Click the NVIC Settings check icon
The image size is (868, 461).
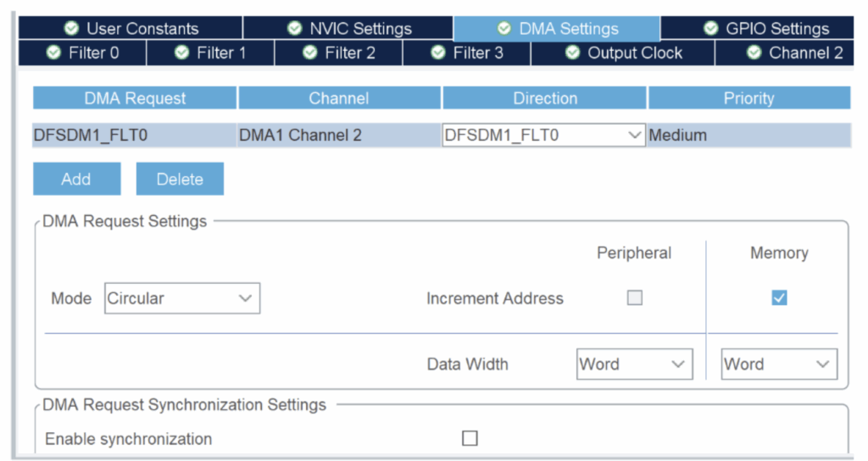click(294, 29)
